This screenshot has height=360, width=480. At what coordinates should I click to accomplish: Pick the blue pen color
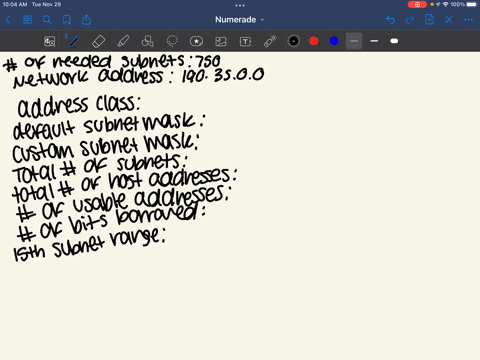(x=334, y=41)
